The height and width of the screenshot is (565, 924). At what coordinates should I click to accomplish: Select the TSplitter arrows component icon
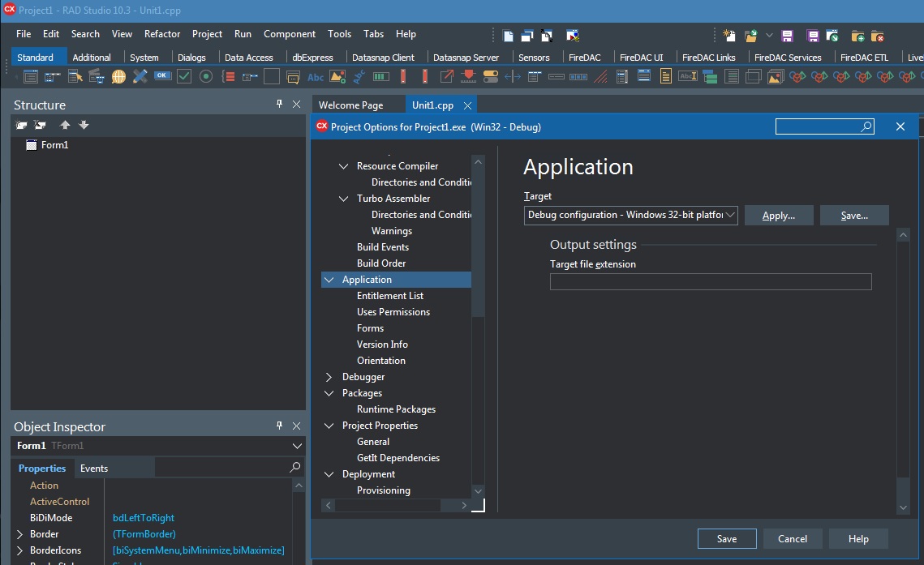tap(513, 76)
